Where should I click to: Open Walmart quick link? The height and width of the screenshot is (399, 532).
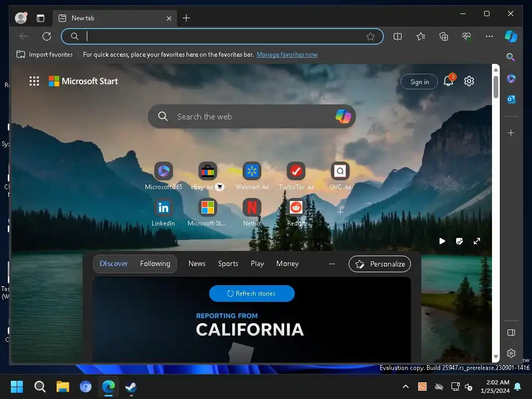click(252, 176)
